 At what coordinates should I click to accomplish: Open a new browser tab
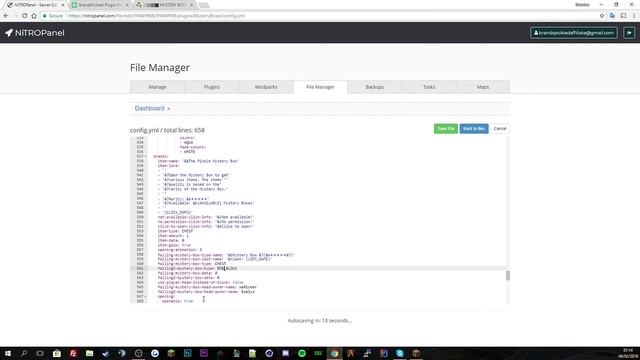click(204, 5)
